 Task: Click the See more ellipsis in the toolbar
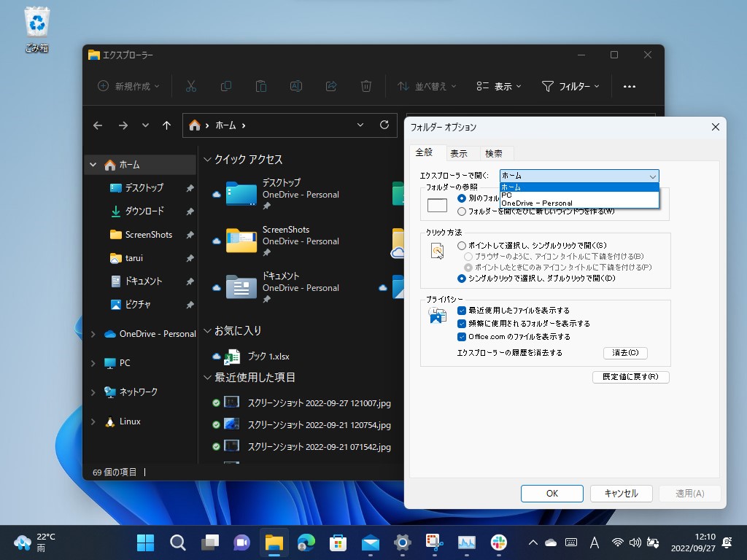click(629, 86)
